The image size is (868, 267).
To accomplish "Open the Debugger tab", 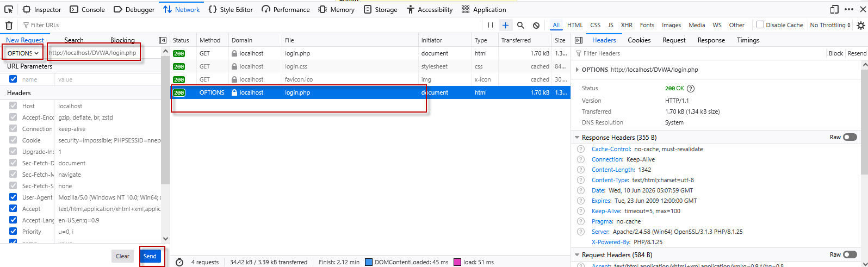I will pos(134,9).
